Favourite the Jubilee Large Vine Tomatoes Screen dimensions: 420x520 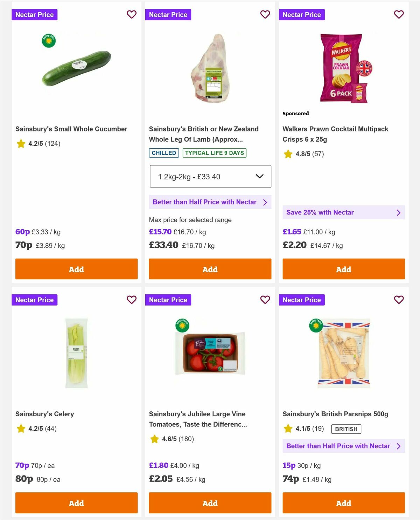(x=265, y=300)
